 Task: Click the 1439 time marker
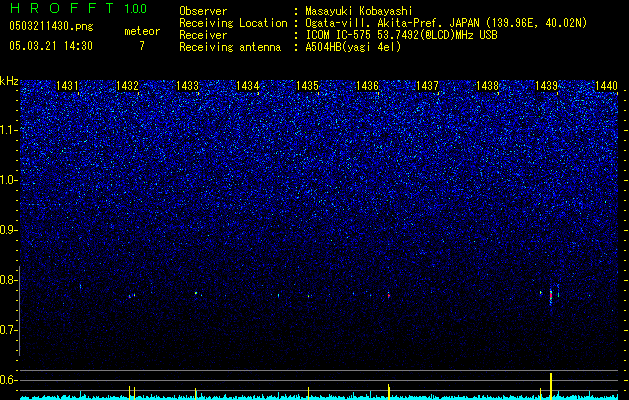547,86
